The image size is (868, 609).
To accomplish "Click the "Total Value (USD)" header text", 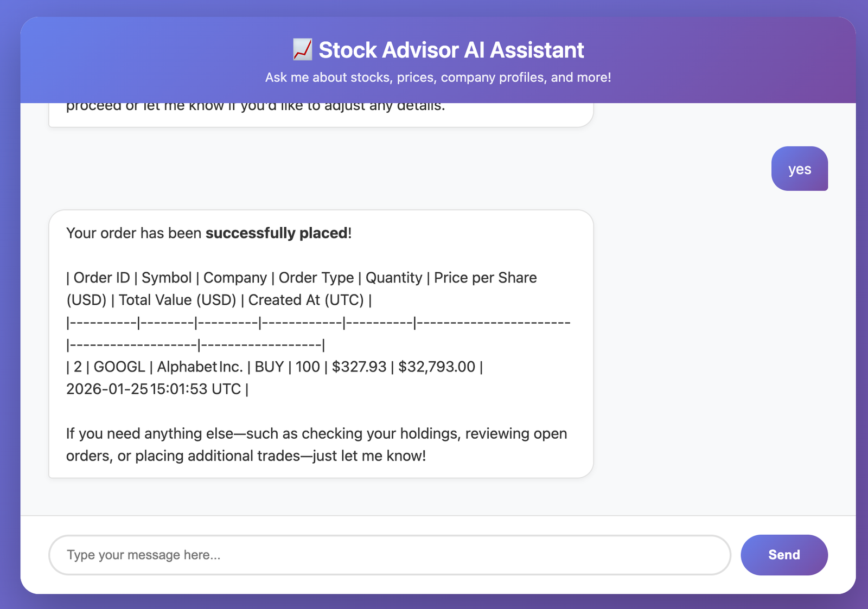I will coord(177,300).
